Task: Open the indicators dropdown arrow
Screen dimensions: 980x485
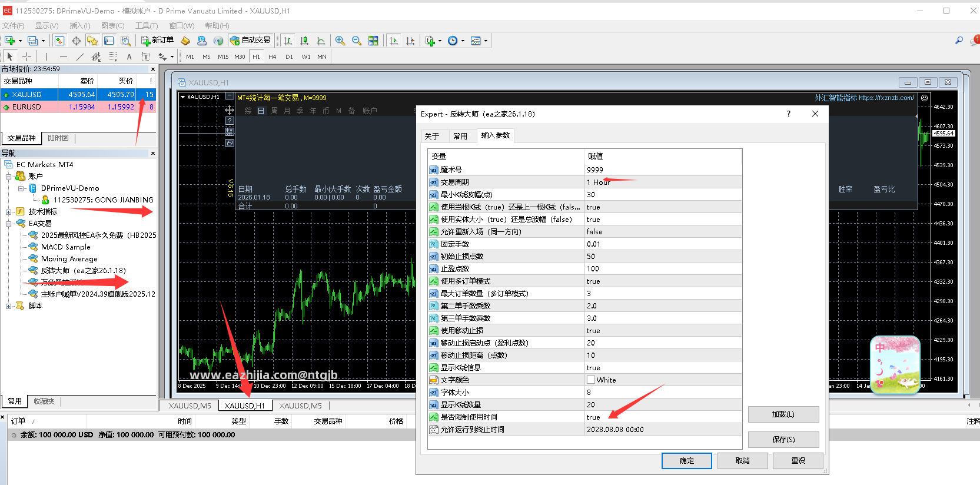Action: (x=440, y=41)
